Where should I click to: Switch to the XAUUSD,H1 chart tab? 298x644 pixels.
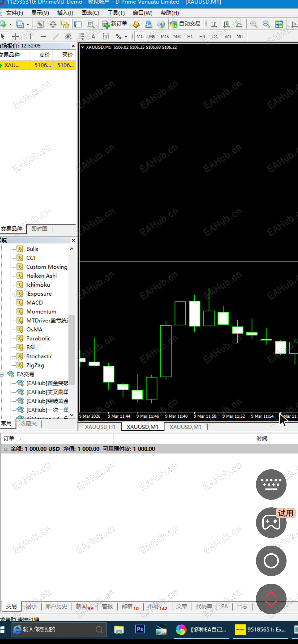[x=100, y=427]
